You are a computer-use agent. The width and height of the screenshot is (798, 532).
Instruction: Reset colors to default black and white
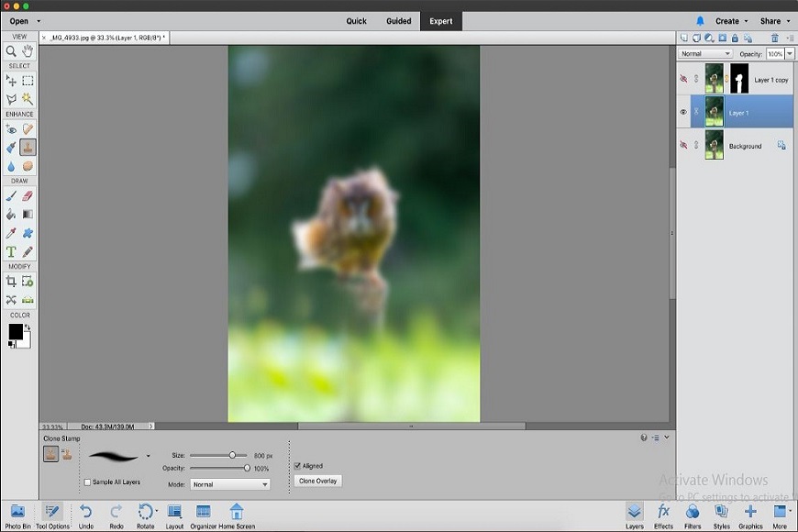(11, 345)
